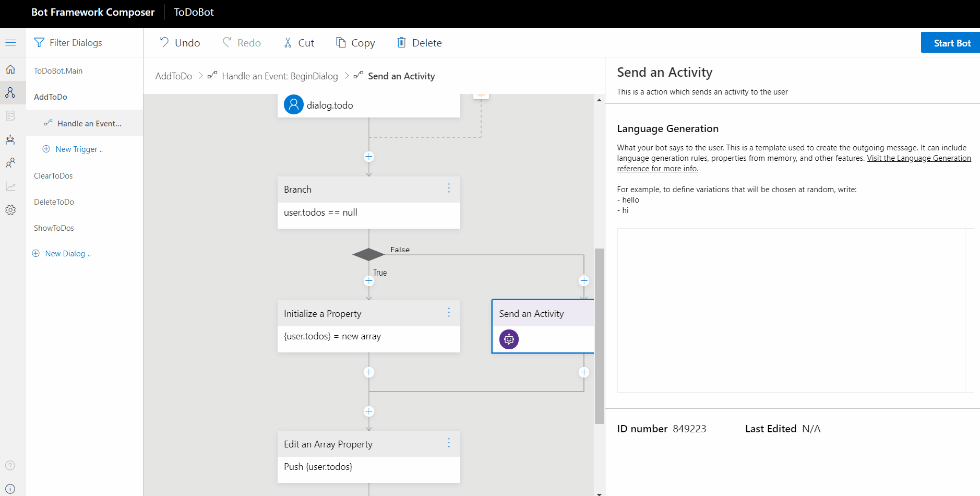Viewport: 980px width, 496px height.
Task: Add action with plus on False branch
Action: pos(584,281)
